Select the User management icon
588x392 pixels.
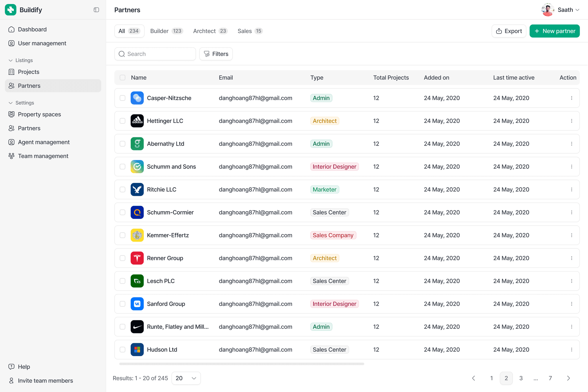(x=11, y=43)
